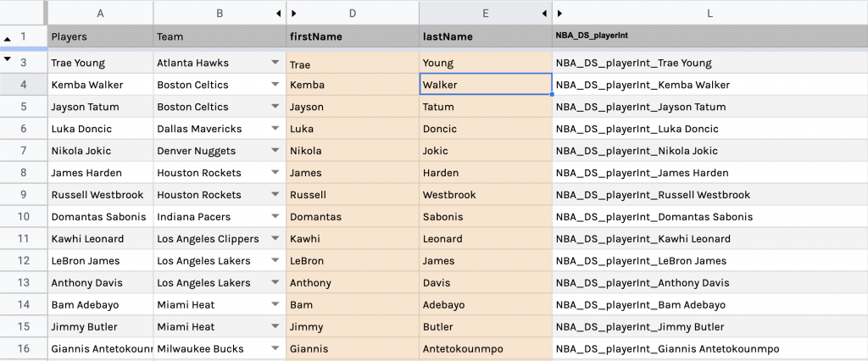Viewport: 868px width, 361px height.
Task: Click the left arrow in column E header
Action: 545,14
